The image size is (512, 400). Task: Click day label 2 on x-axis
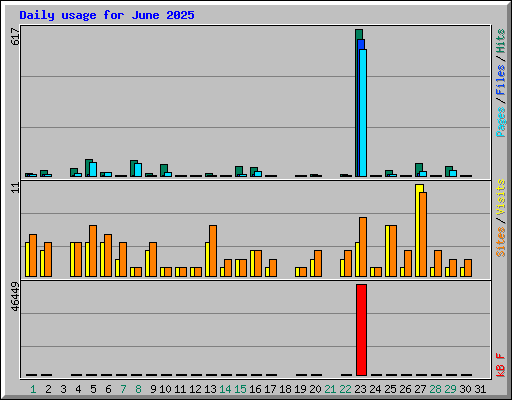[x=48, y=389]
